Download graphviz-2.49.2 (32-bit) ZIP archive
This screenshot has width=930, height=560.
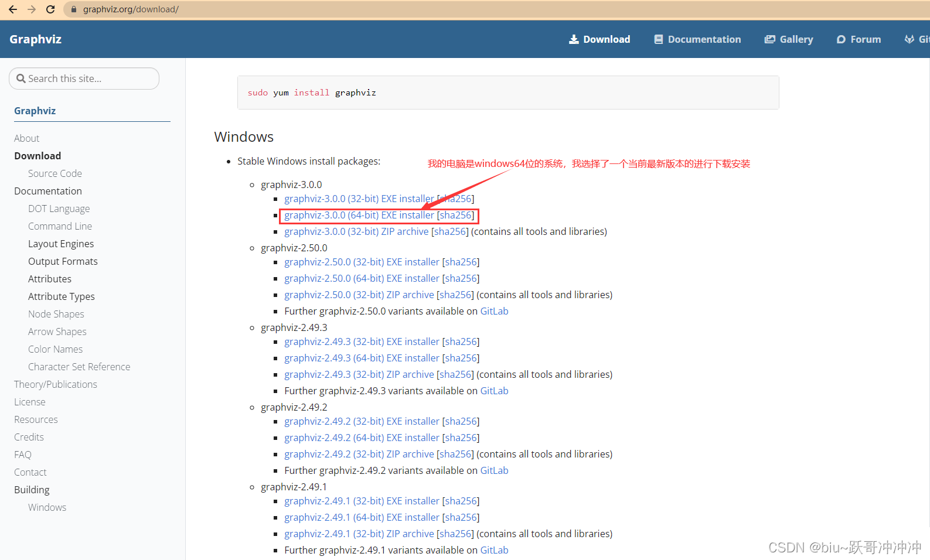[359, 454]
